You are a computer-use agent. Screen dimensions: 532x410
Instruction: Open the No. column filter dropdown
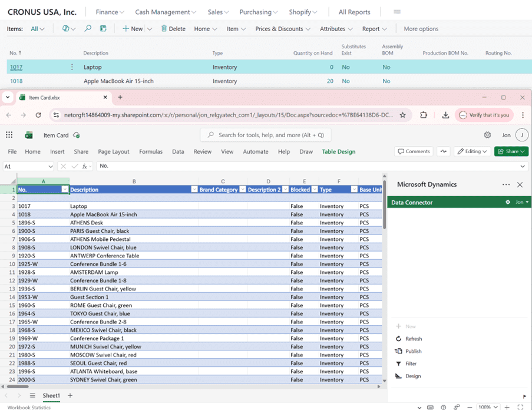pos(65,190)
